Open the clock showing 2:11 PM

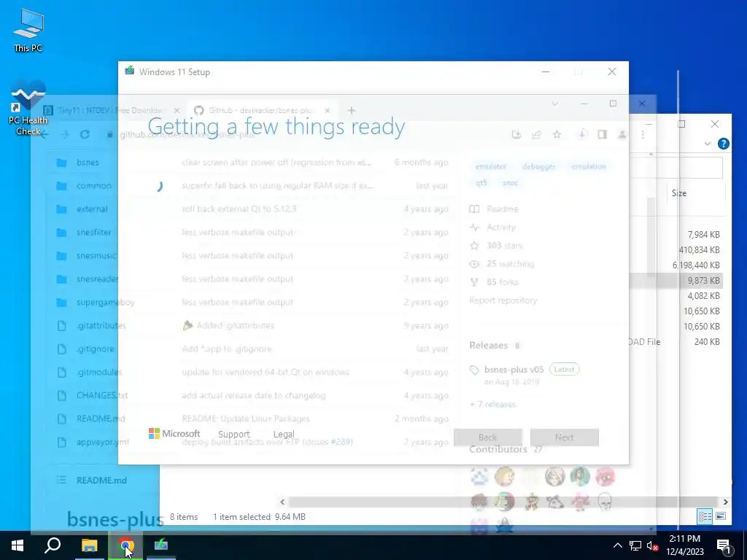[x=684, y=545]
